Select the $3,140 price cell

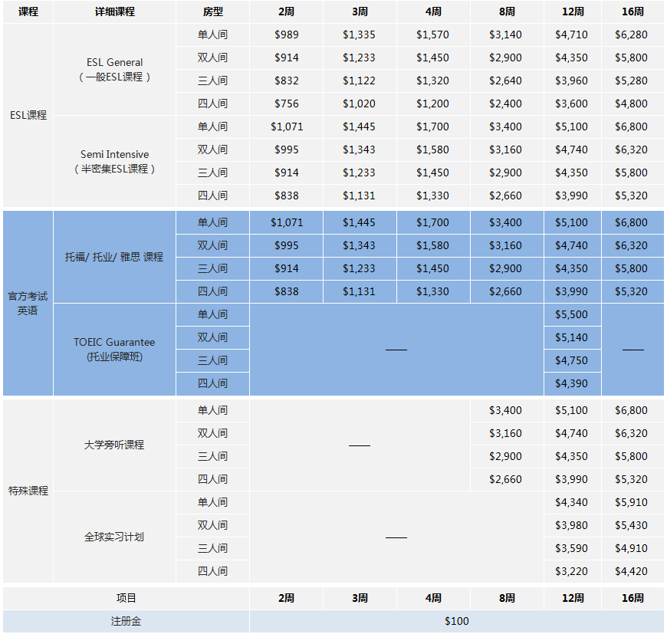[x=506, y=34]
